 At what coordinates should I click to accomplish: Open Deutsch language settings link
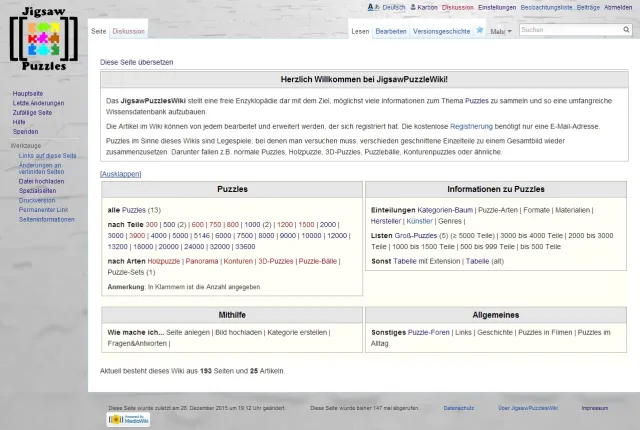[394, 7]
